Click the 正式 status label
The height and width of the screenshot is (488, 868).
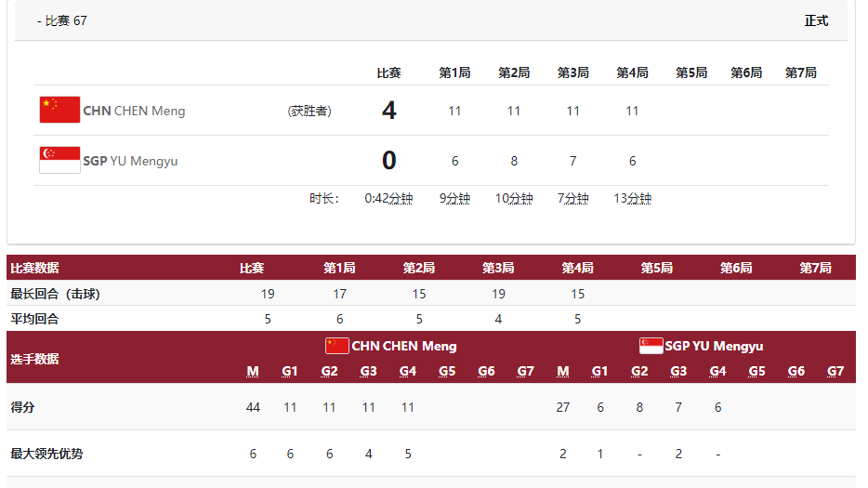(816, 21)
